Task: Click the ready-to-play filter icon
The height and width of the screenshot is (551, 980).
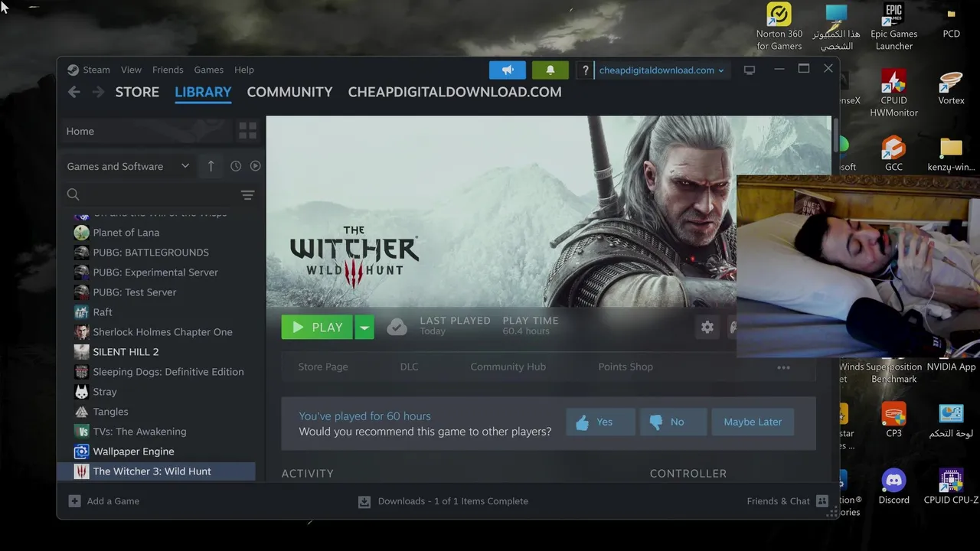Action: point(256,166)
